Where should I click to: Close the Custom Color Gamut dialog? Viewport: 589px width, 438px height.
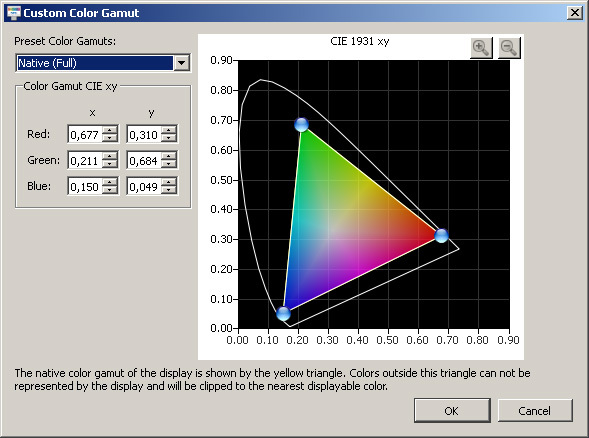575,13
